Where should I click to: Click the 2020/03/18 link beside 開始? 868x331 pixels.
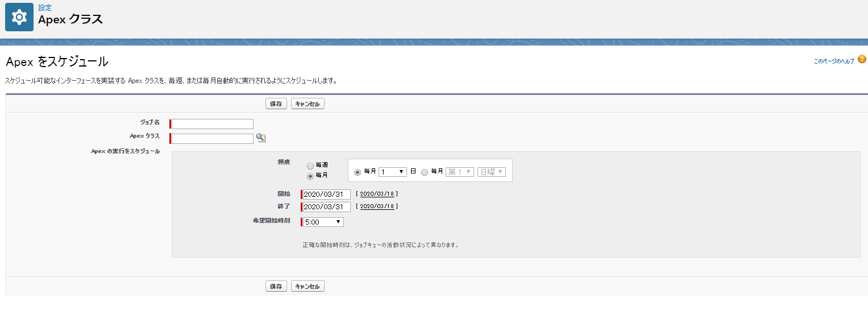point(377,194)
